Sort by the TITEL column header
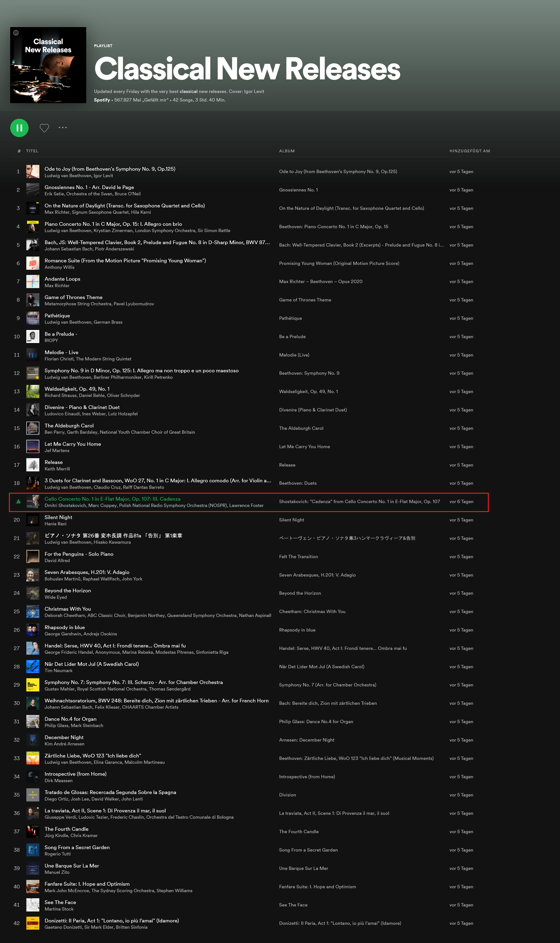 tap(32, 151)
